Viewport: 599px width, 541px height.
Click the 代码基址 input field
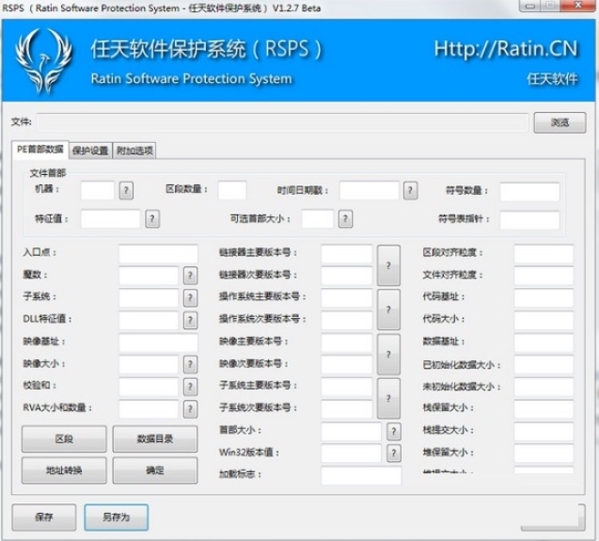pyautogui.click(x=544, y=298)
